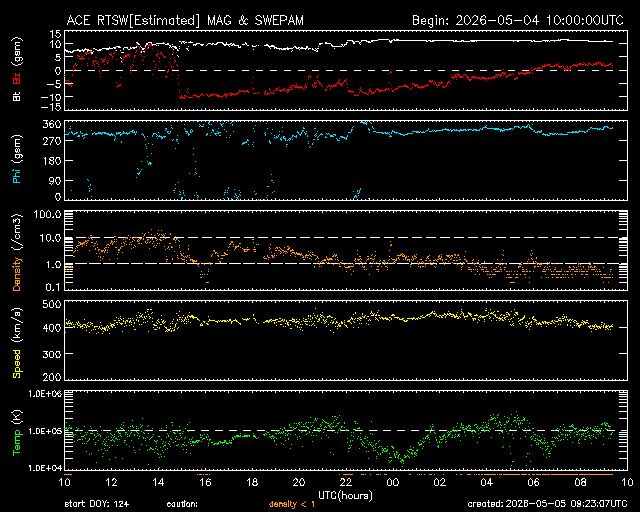Click the "500" tick on the Speed axis
Viewport: 640px width, 512px height.
click(x=52, y=305)
